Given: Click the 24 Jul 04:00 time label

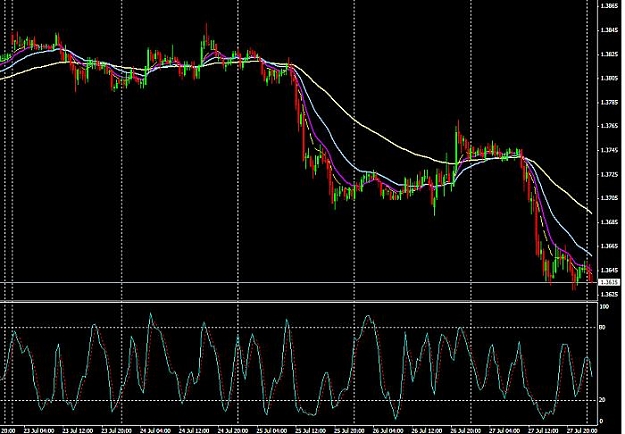Looking at the screenshot, I should [x=155, y=431].
